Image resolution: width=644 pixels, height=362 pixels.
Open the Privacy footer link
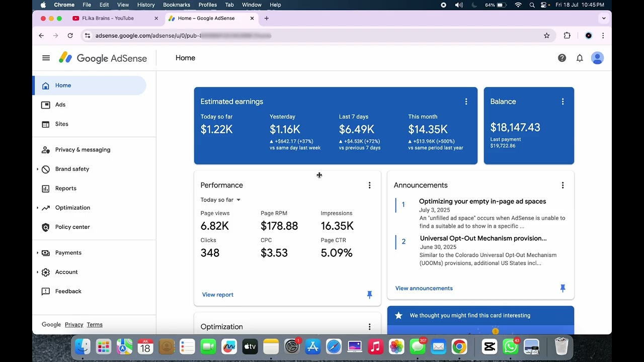[74, 325]
